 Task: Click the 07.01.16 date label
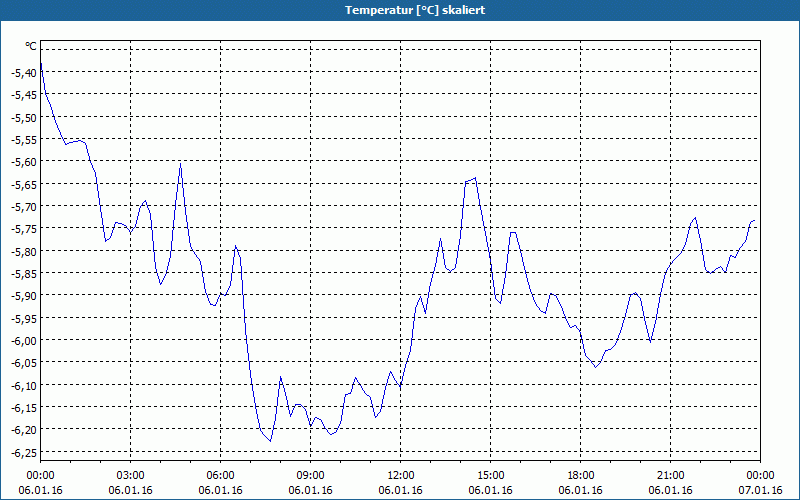click(760, 490)
